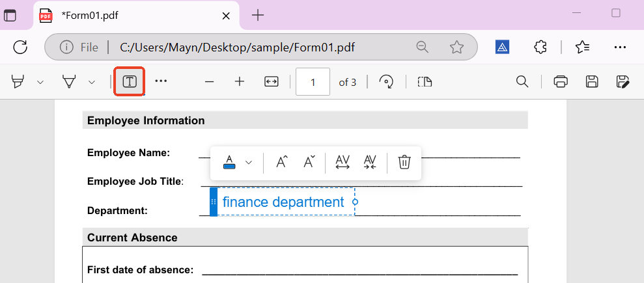
Task: Increase text character spacing
Action: [343, 163]
